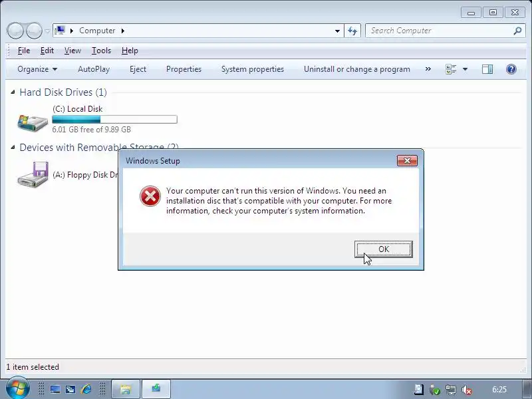Click the (C:) Local Disk label
Viewport: 532px width, 399px height.
click(x=77, y=109)
